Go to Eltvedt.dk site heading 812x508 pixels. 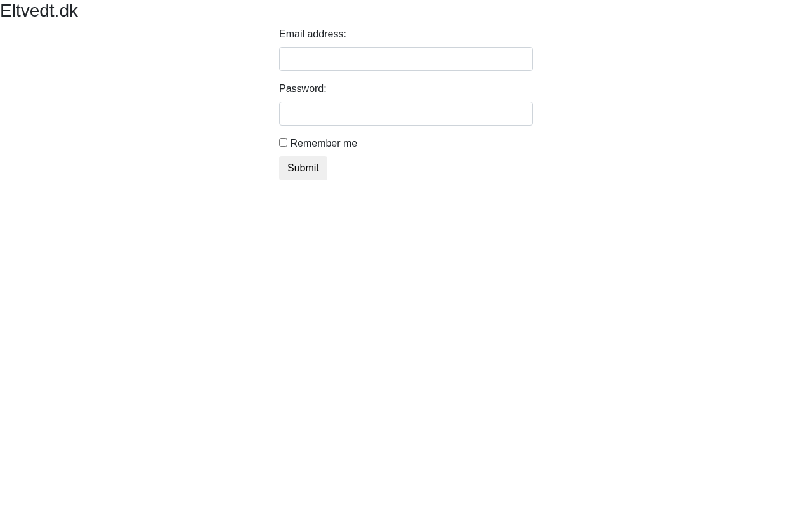coord(39,11)
